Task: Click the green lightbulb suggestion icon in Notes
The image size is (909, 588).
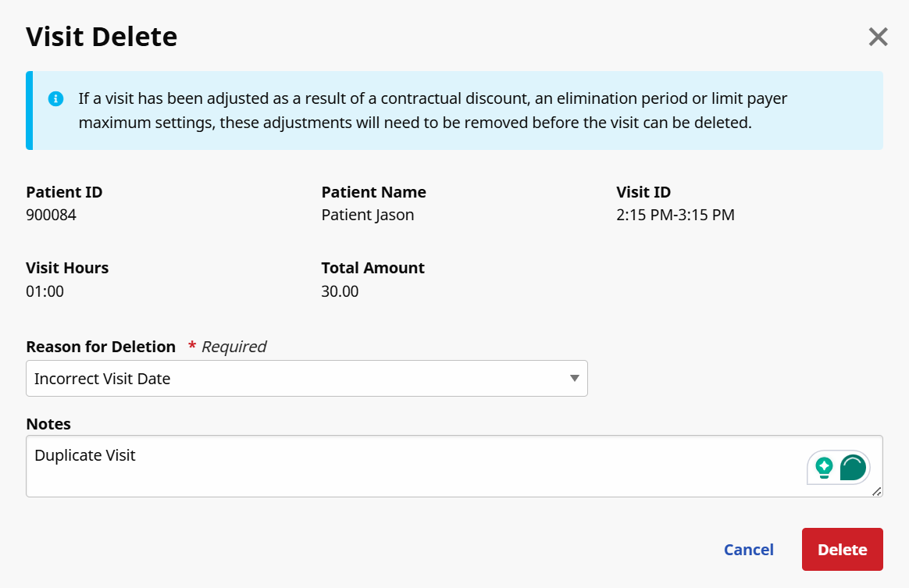Action: 823,468
